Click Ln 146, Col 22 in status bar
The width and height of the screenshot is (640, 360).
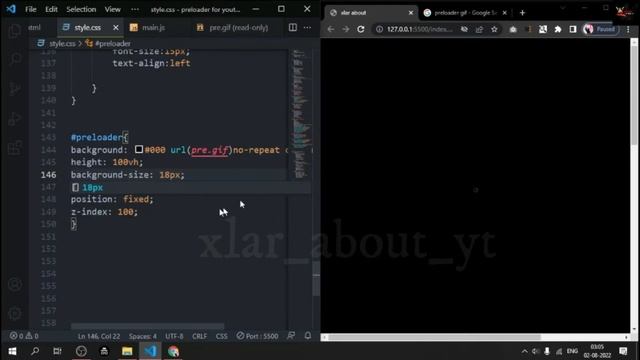[x=99, y=336]
